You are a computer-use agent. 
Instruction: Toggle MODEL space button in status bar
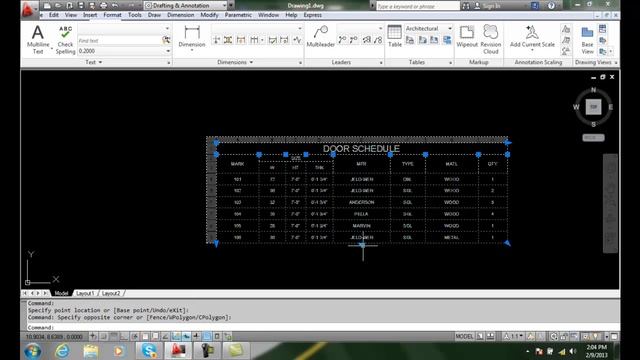[x=464, y=336]
